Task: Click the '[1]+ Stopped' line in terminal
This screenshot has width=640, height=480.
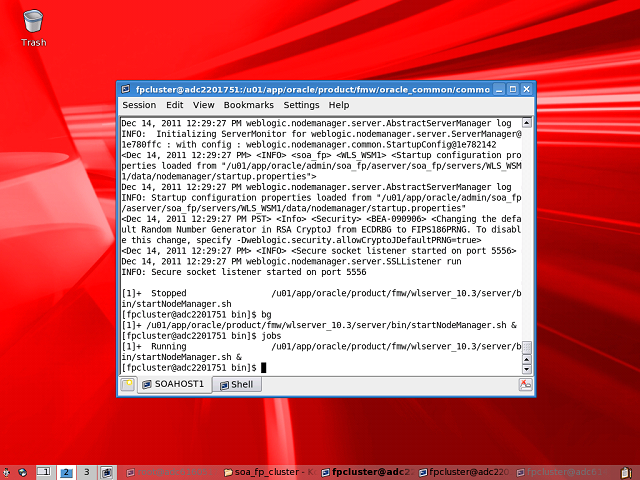Action: coord(321,293)
